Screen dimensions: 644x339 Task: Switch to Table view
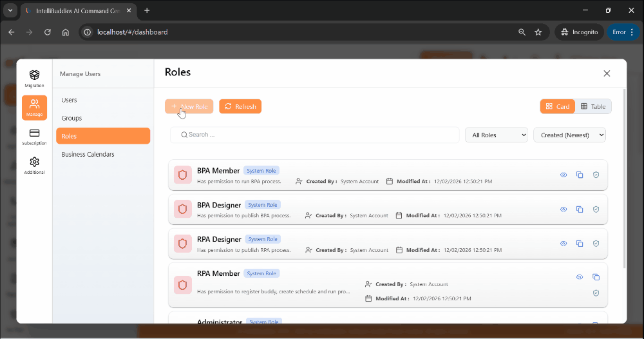593,106
